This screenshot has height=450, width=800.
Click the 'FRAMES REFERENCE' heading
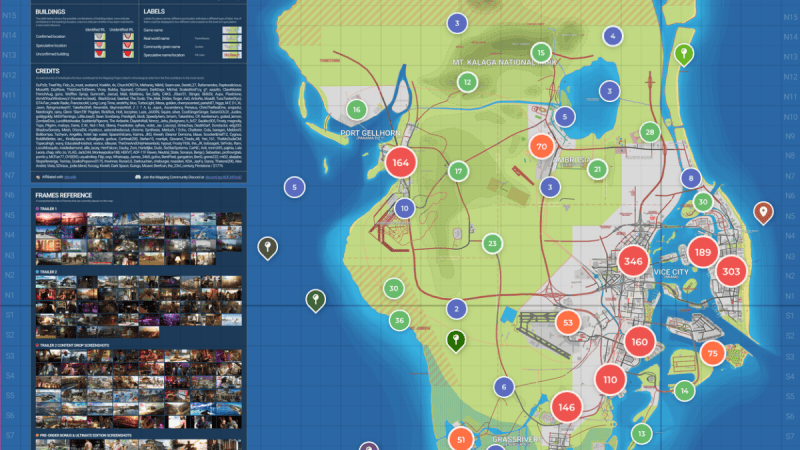(x=64, y=195)
